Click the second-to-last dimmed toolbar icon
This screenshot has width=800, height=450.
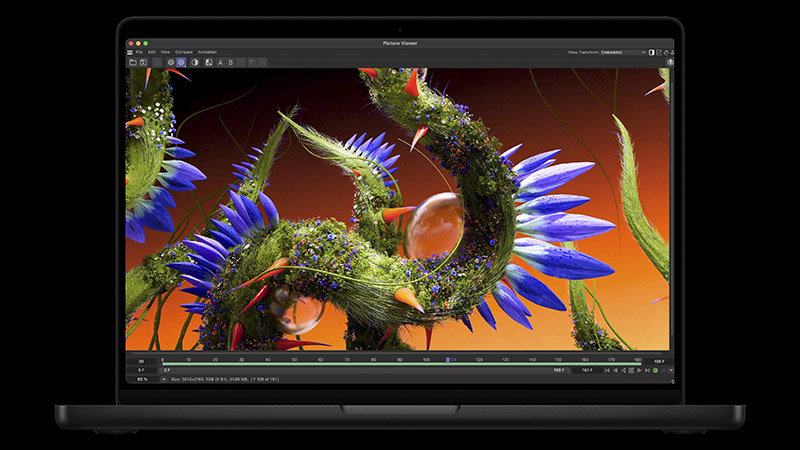coord(252,62)
